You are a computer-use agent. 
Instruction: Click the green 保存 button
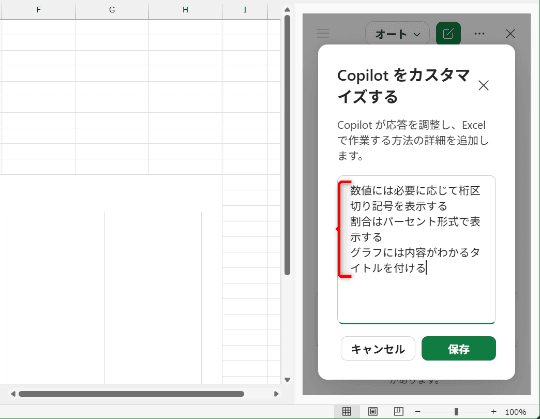tap(459, 349)
